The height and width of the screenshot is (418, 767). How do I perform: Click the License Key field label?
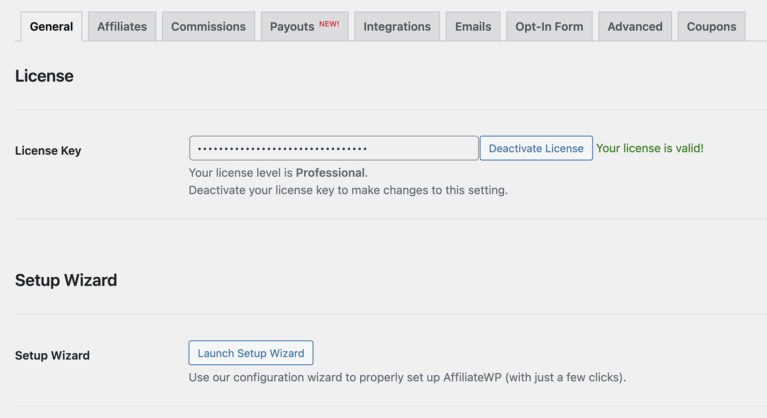tap(48, 151)
